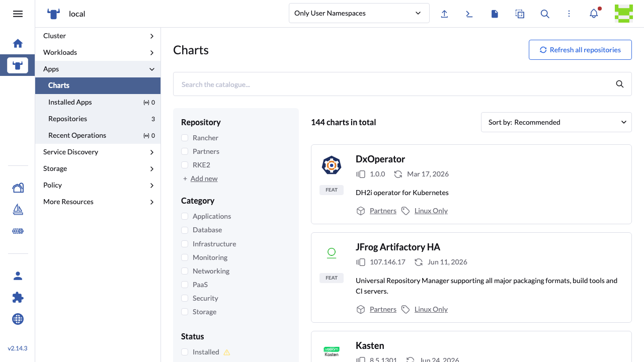
Task: Open Continuous Delivery sailboat icon
Action: click(18, 210)
